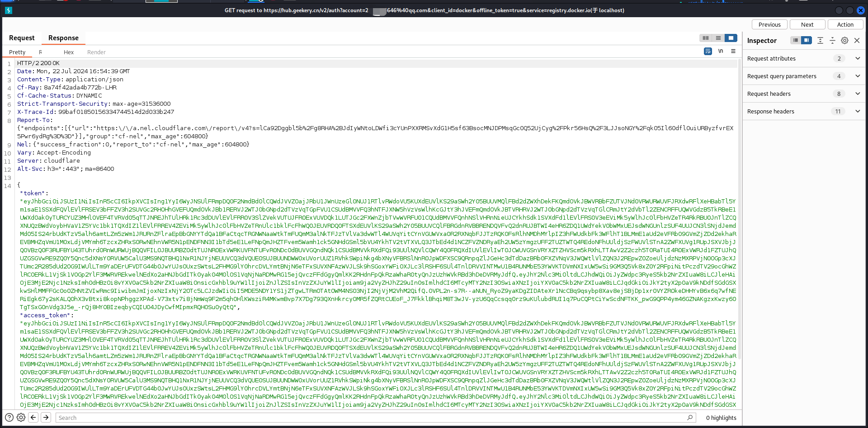Switch to the Request tab
The width and height of the screenshot is (868, 428).
tap(22, 38)
